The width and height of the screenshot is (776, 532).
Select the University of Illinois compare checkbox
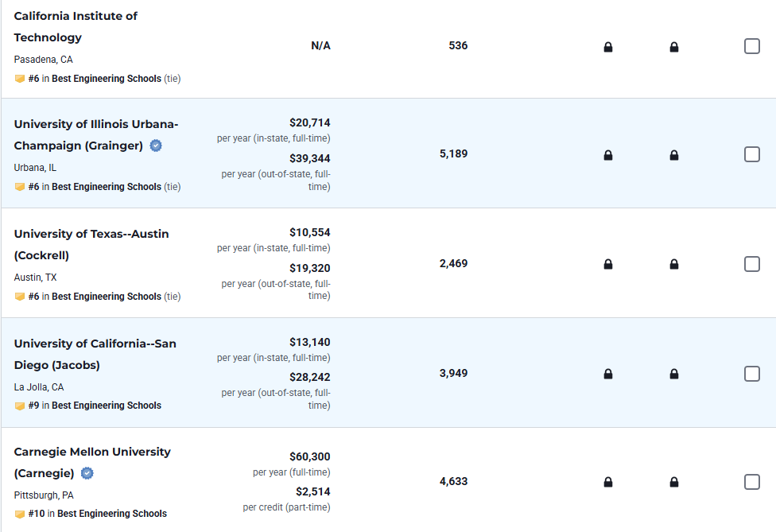[752, 154]
